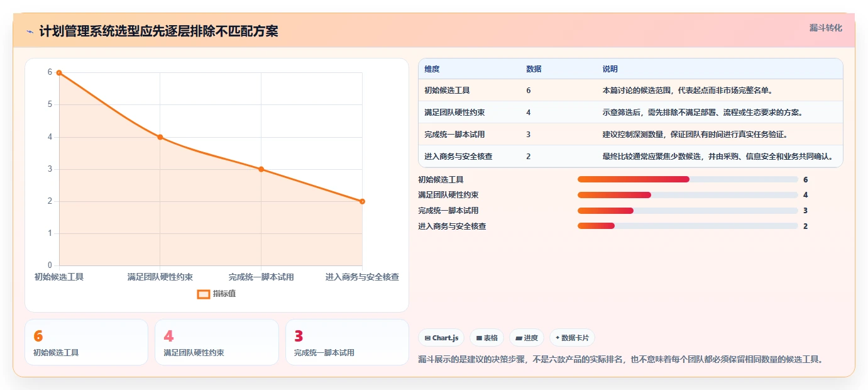Select the 初始候选工具 table row cell
Viewport: 868px width, 390px height.
447,91
